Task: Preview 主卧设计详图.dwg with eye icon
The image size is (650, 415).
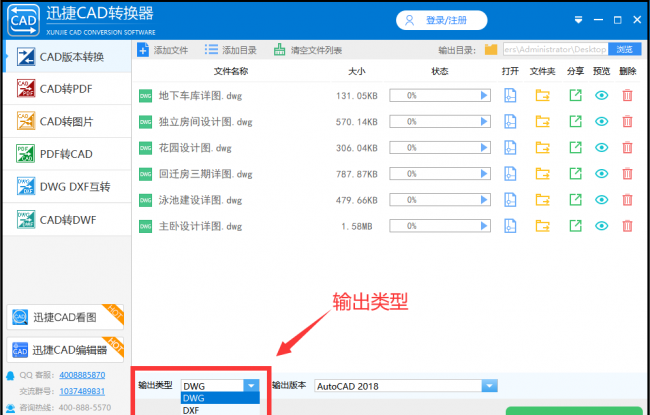Action: click(601, 226)
